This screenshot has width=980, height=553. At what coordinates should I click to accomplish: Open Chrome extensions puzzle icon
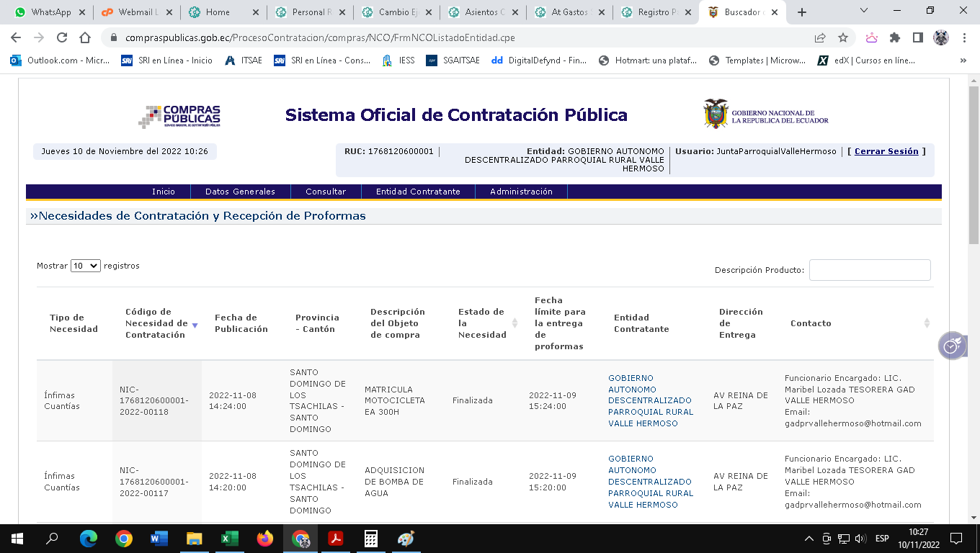[x=895, y=38]
